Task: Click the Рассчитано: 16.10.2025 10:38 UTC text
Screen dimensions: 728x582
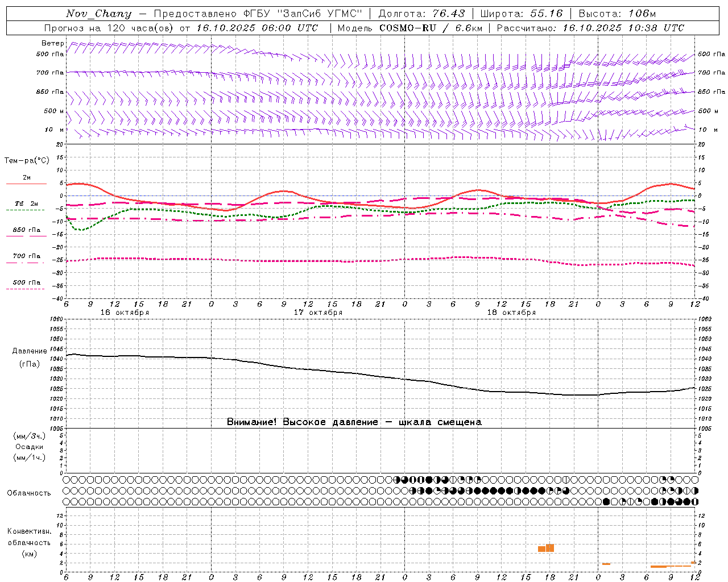Action: click(x=590, y=28)
